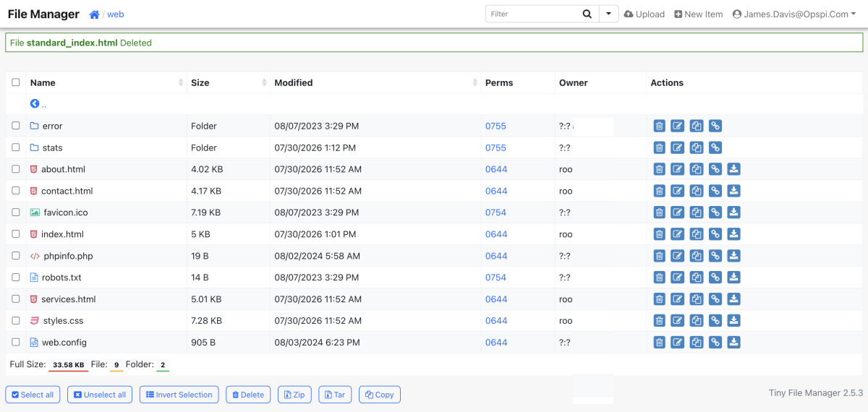The width and height of the screenshot is (868, 412).
Task: Click Invert Selection button
Action: pos(179,395)
